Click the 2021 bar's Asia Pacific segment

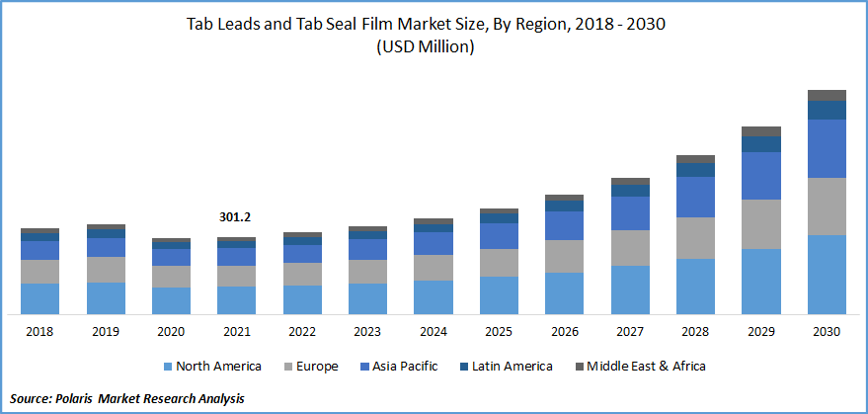tap(236, 257)
